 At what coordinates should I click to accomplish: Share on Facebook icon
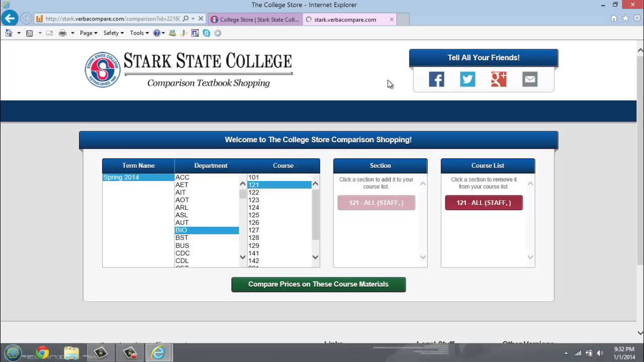coord(436,79)
